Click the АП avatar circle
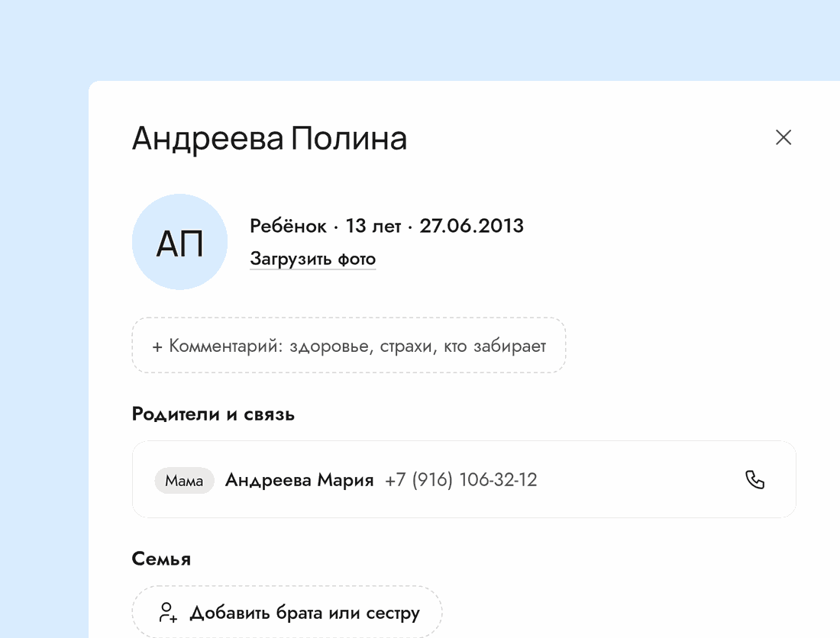 [x=180, y=242]
